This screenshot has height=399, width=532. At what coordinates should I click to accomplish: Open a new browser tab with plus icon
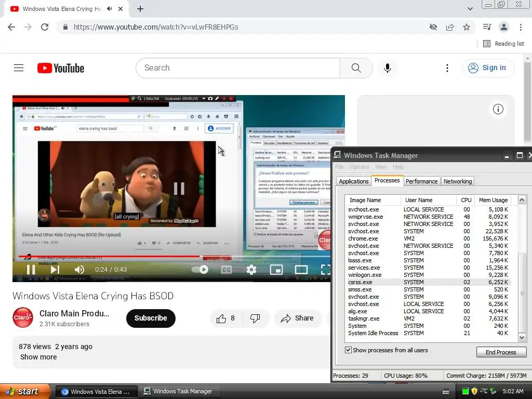[x=140, y=9]
